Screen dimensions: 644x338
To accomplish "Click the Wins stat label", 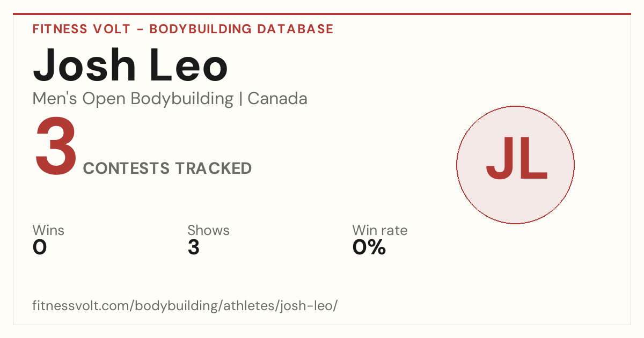I will [48, 231].
